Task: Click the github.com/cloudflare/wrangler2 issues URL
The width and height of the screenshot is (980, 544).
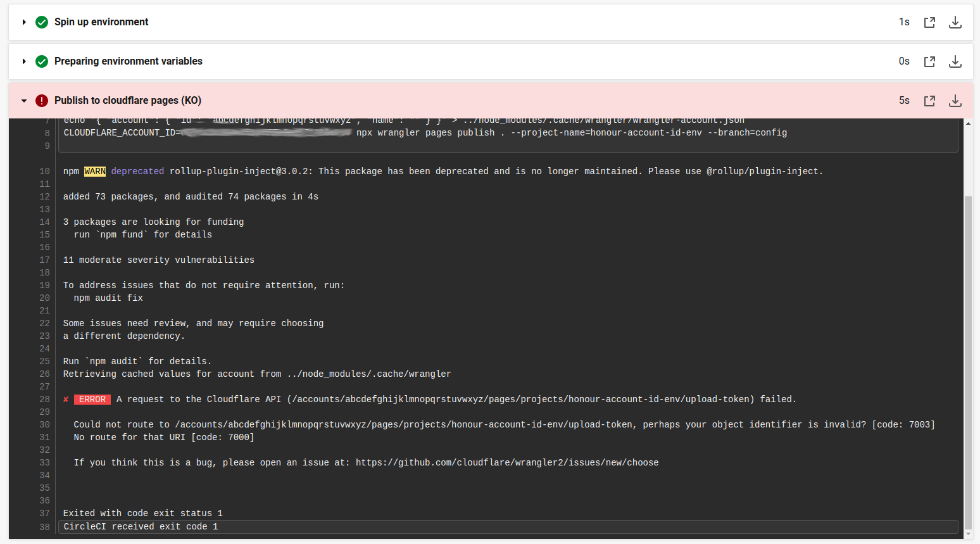Action: (x=507, y=463)
